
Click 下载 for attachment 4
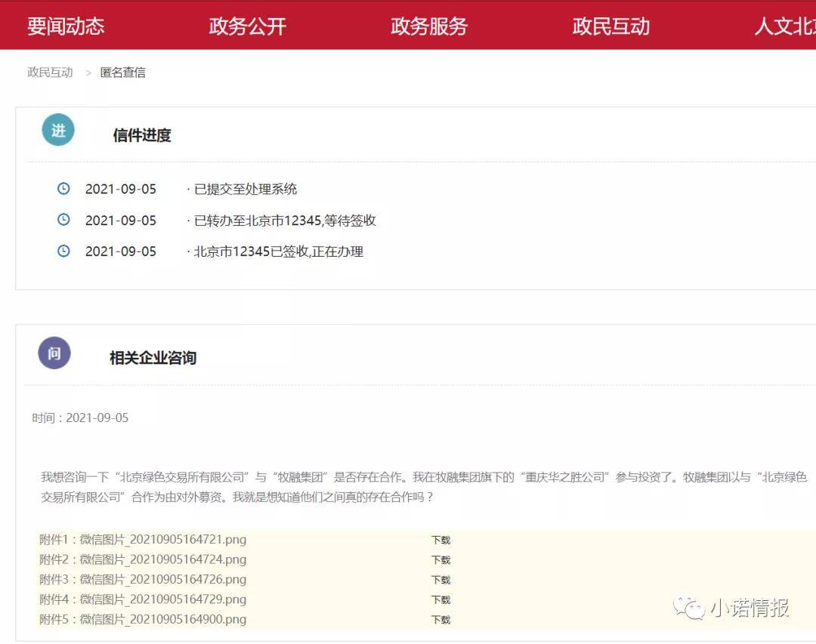pos(440,599)
